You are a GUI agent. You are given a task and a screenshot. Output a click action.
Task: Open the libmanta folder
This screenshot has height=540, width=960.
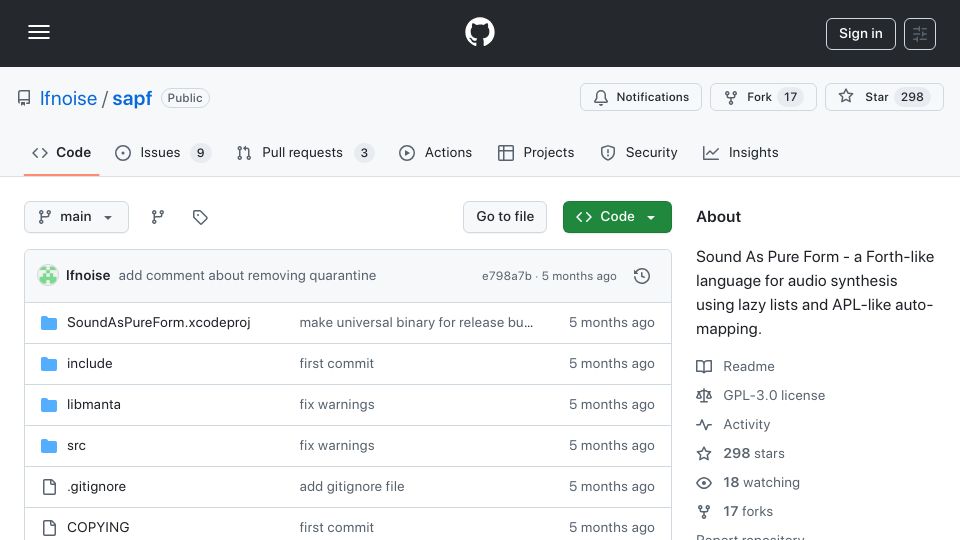pyautogui.click(x=94, y=405)
